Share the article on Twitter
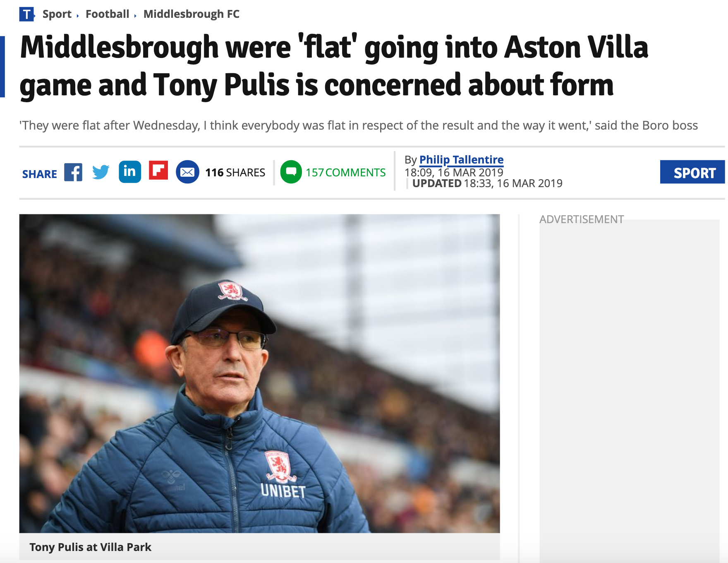Viewport: 728px width, 563px height. tap(101, 172)
